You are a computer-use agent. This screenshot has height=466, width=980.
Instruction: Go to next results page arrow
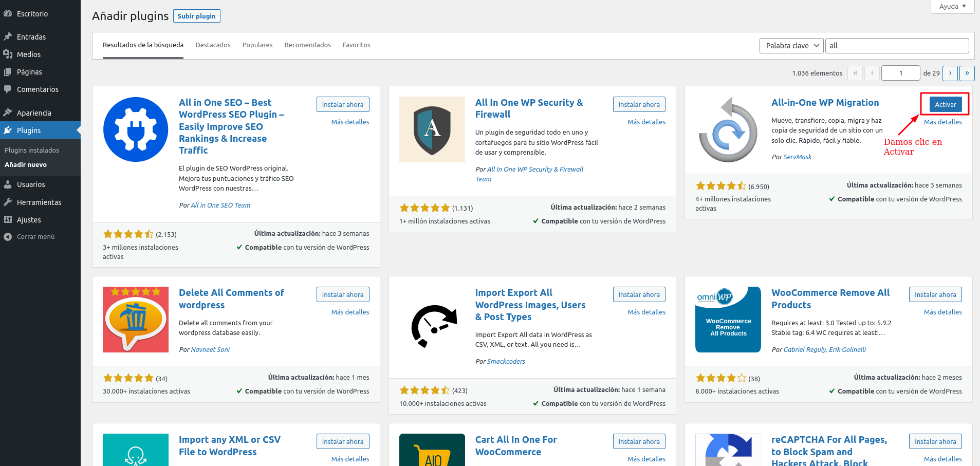pyautogui.click(x=950, y=73)
